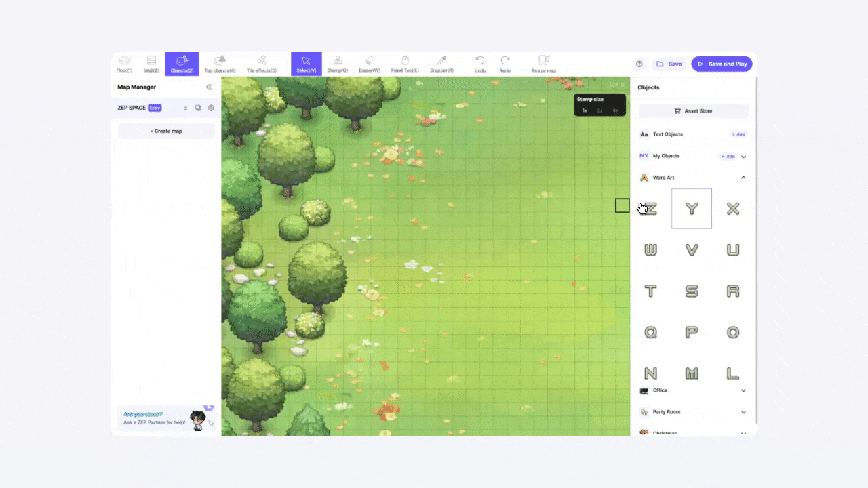Click the Objects panel scrollbar
The height and width of the screenshot is (488, 868).
pos(756,251)
